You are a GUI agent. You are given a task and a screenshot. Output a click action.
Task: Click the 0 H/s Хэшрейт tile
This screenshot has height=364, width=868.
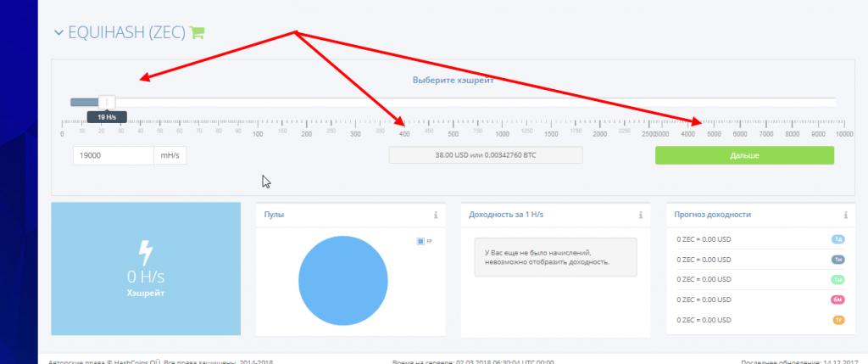click(146, 269)
